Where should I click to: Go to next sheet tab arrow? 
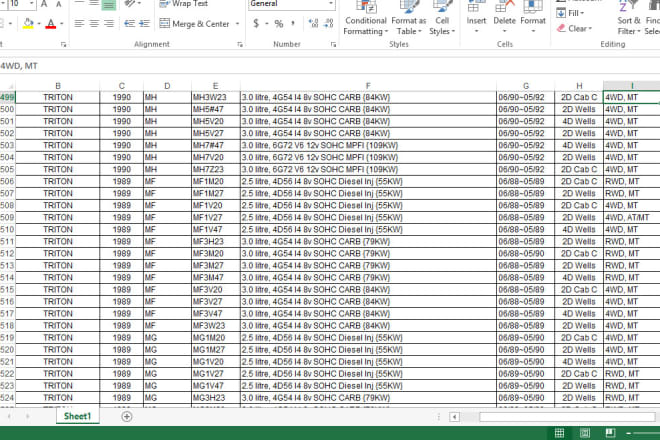click(x=27, y=416)
